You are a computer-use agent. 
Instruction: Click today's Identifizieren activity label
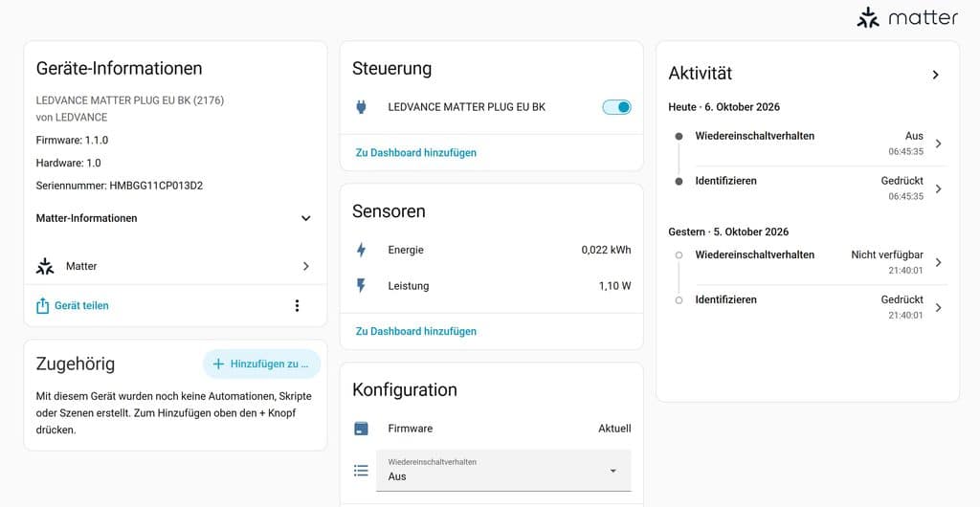coord(725,181)
